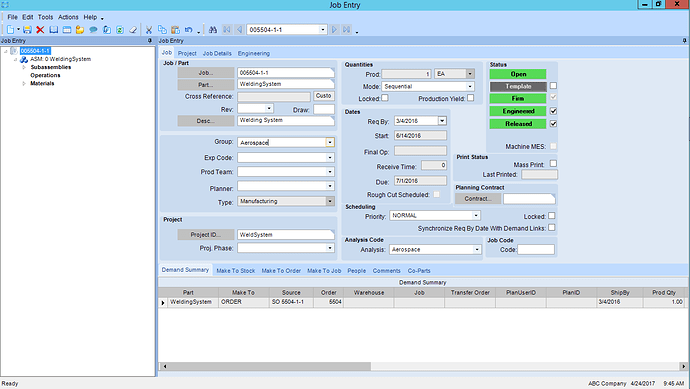Image resolution: width=690 pixels, height=389 pixels.
Task: Click the eraser Clear toolbar icon
Action: 133,29
